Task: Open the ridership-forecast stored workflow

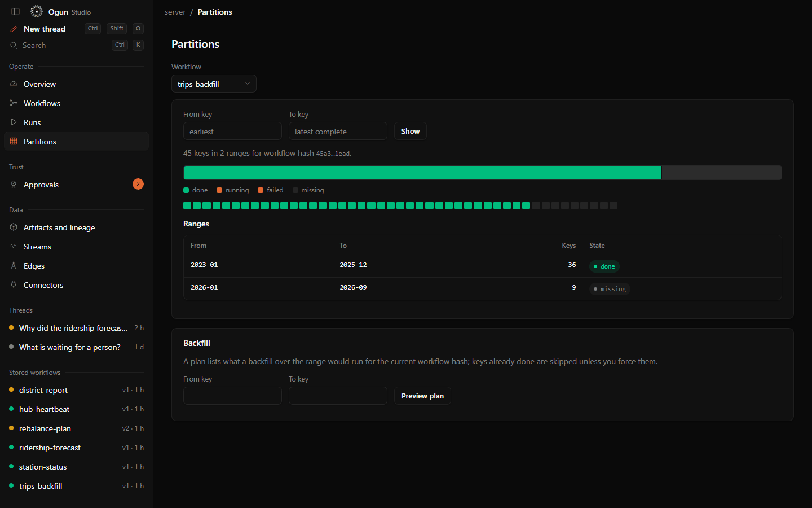Action: click(76, 448)
